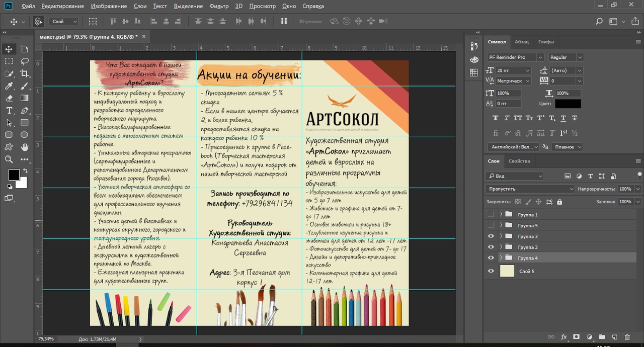Select the Hand tool
The height and width of the screenshot is (347, 644).
click(24, 147)
